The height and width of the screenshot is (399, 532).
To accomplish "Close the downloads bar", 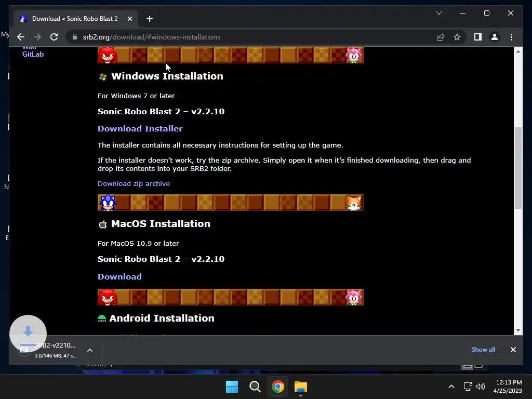I will [x=513, y=350].
